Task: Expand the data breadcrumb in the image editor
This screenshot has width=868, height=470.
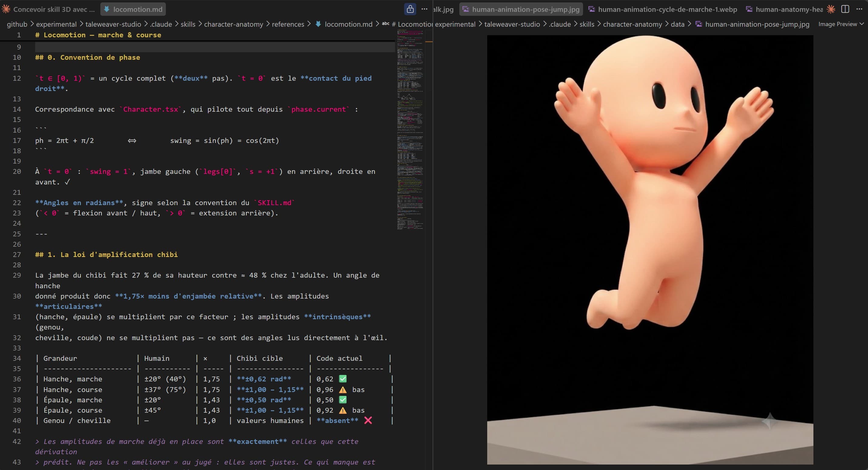Action: [x=677, y=24]
